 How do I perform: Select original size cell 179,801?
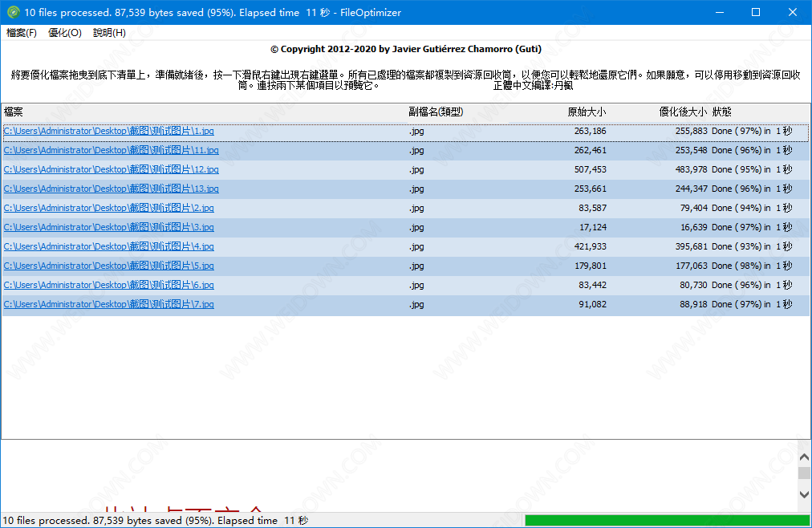(x=590, y=266)
